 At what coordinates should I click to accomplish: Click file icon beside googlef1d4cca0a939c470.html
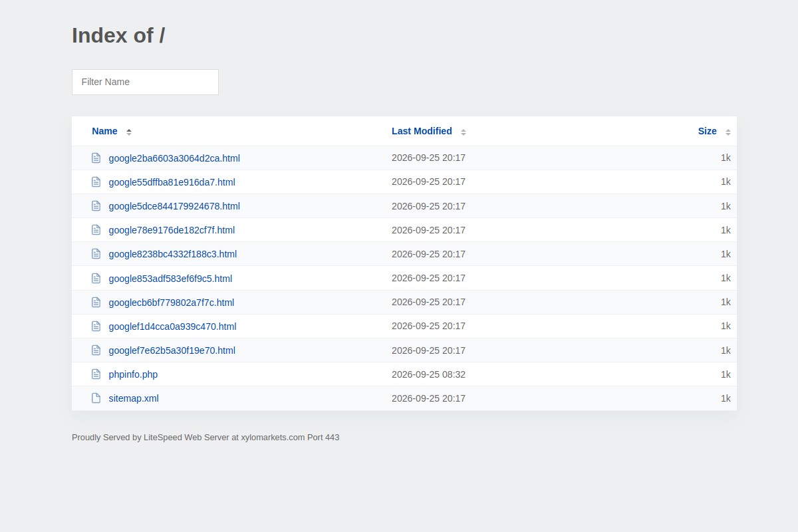(x=96, y=327)
